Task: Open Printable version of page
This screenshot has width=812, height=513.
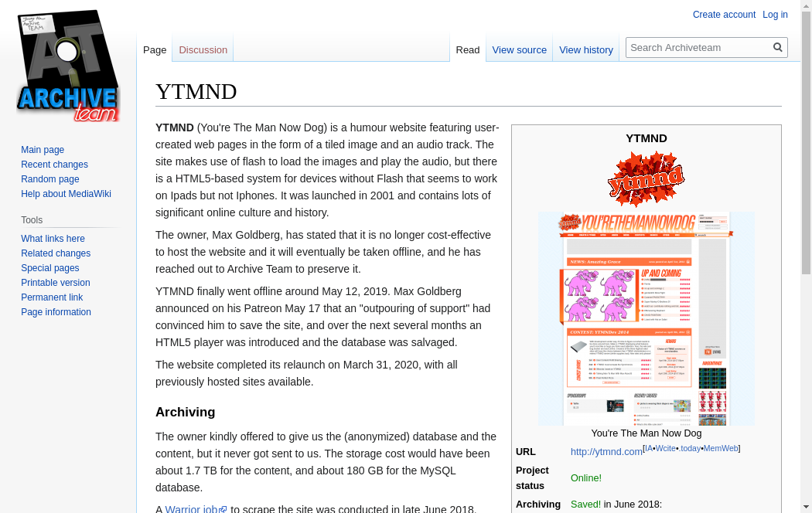Action: 56,283
